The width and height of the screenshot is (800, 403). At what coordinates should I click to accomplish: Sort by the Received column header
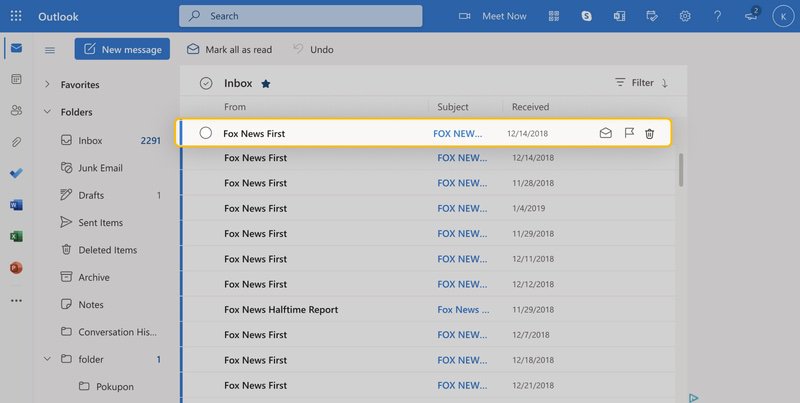tap(531, 107)
